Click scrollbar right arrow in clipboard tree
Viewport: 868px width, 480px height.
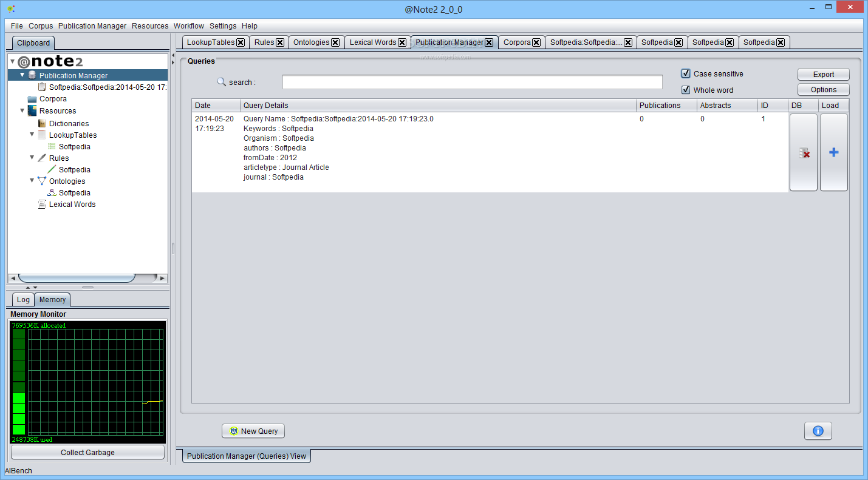(162, 278)
